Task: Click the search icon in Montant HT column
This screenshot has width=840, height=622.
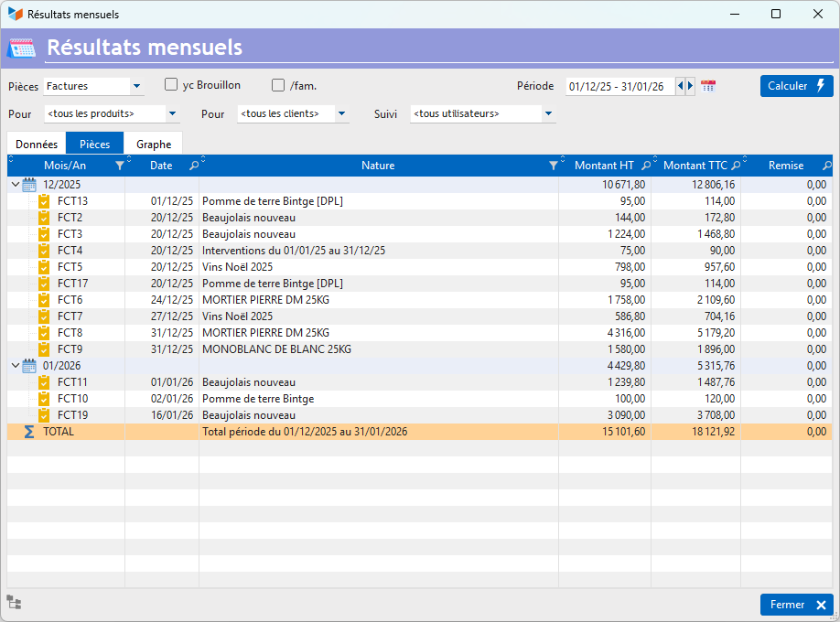Action: pos(646,166)
